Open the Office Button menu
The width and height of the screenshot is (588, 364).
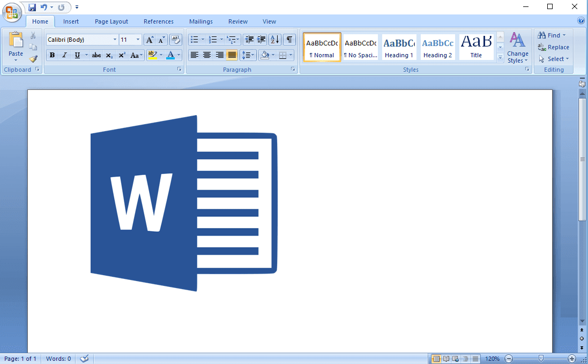click(12, 12)
